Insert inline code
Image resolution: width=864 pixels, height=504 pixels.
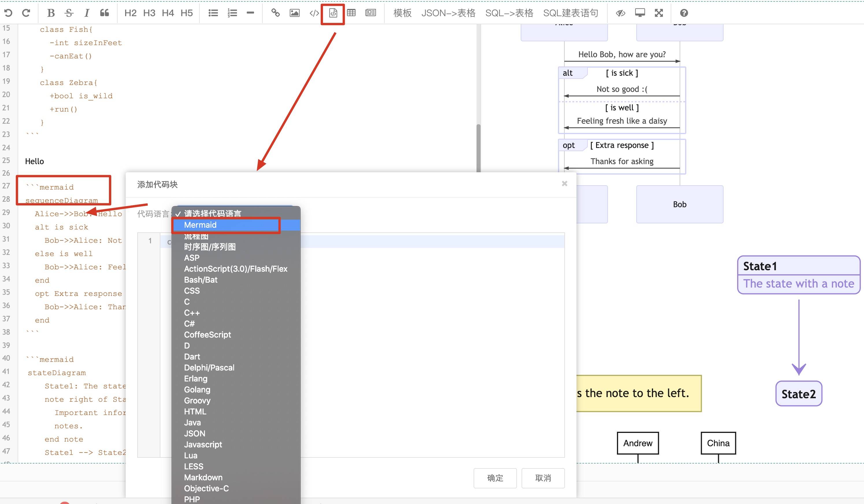(x=314, y=13)
